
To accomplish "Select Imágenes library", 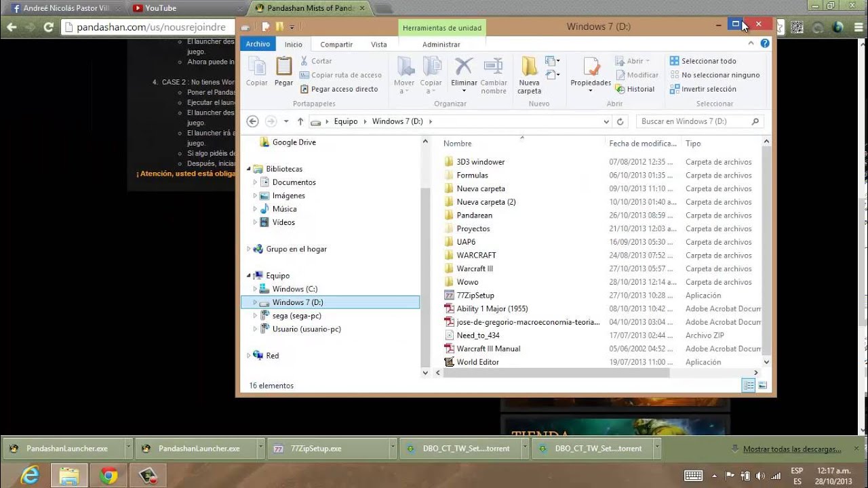I will click(x=289, y=196).
